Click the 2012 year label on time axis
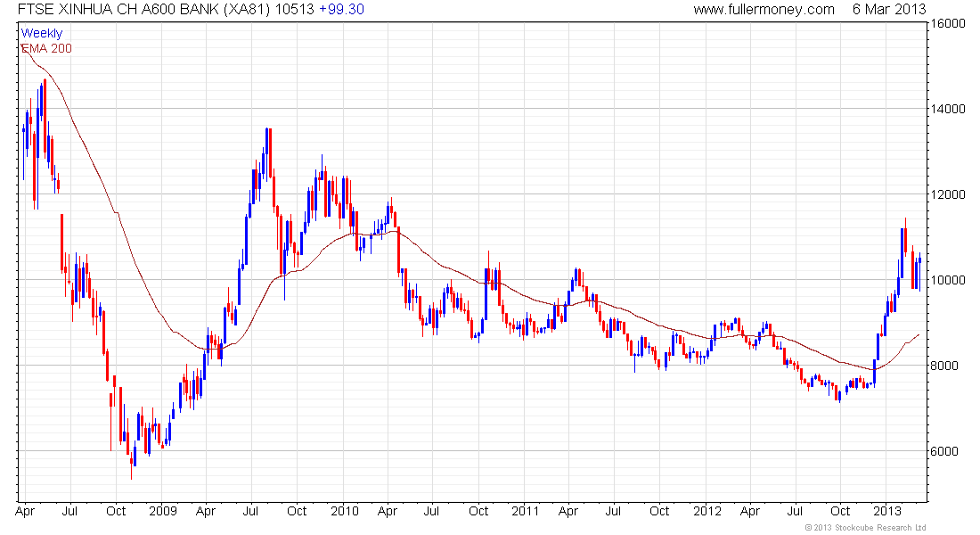Viewport: 980px width, 535px height. tap(706, 511)
